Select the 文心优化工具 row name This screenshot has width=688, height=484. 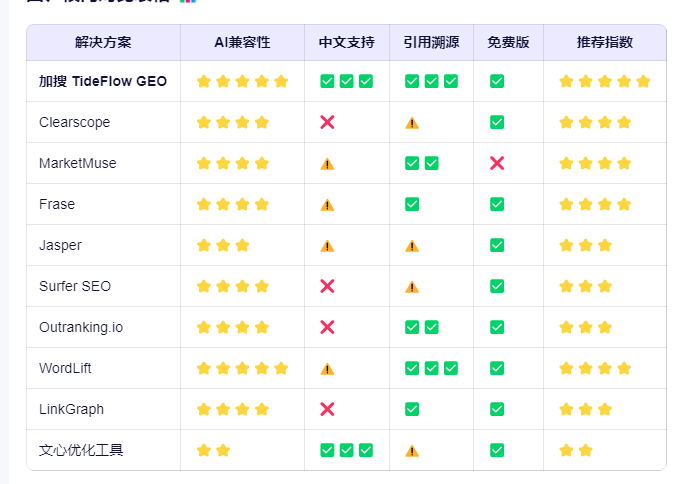[x=81, y=450]
